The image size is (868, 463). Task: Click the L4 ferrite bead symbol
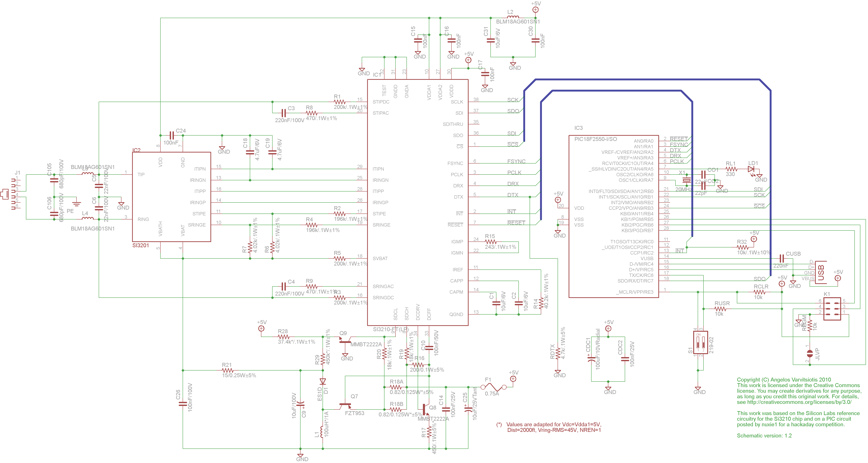(x=88, y=218)
